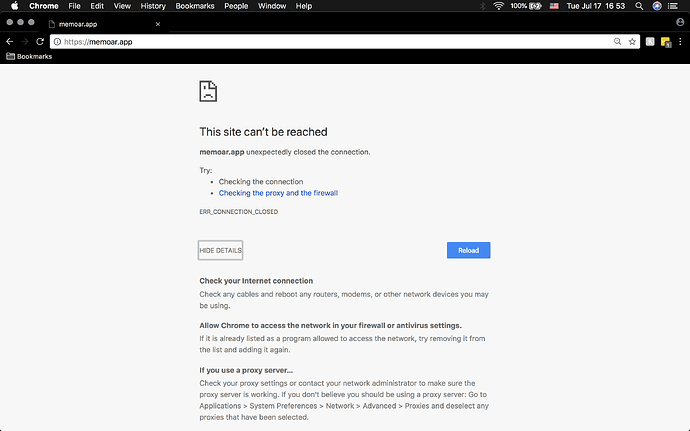Open the gray extension icon in toolbar
This screenshot has width=690, height=431.
(650, 41)
